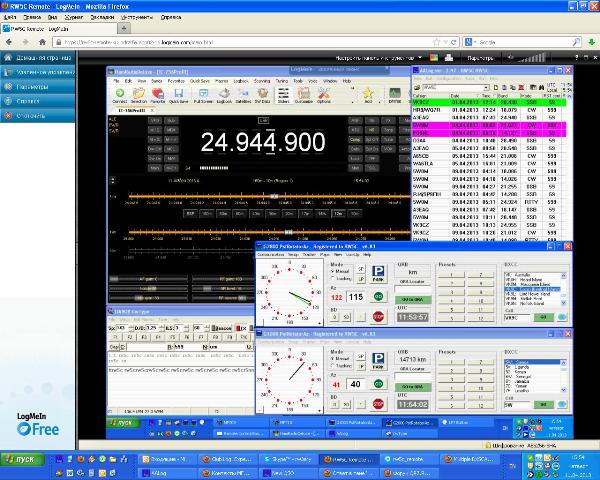Click Preset 12 in rotator window showing 115
This screenshot has height=480, width=600.
coord(481,318)
